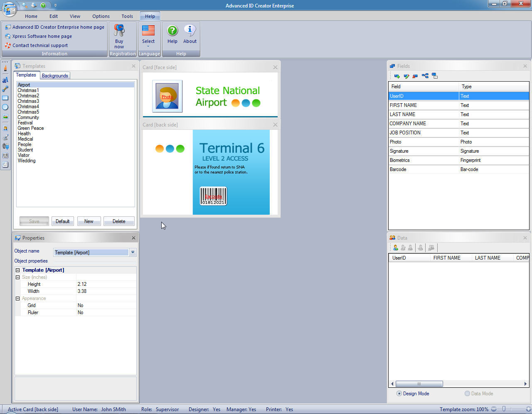
Task: Select the Rectangle shape tool
Action: [x=5, y=98]
